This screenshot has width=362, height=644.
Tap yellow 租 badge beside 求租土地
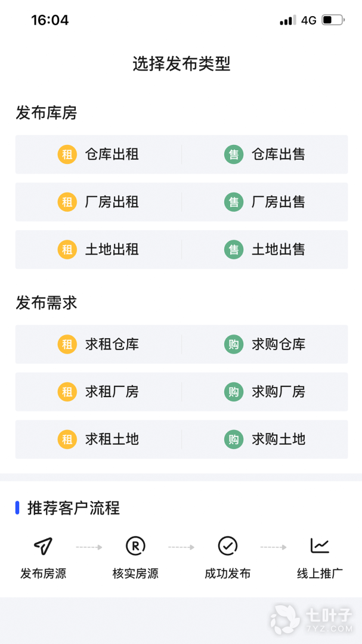click(67, 439)
